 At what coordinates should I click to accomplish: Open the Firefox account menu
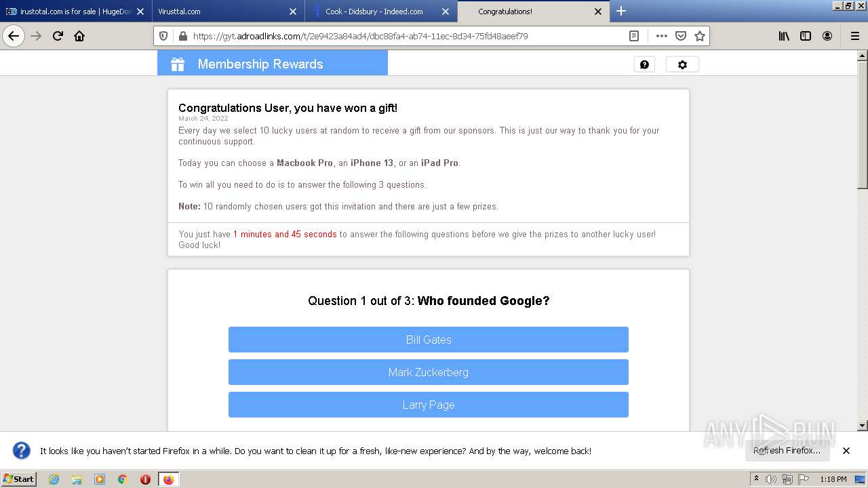(827, 36)
